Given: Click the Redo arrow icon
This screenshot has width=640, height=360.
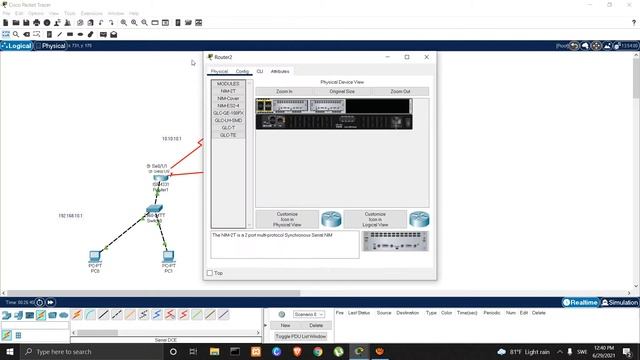Looking at the screenshot, I should click(111, 23).
